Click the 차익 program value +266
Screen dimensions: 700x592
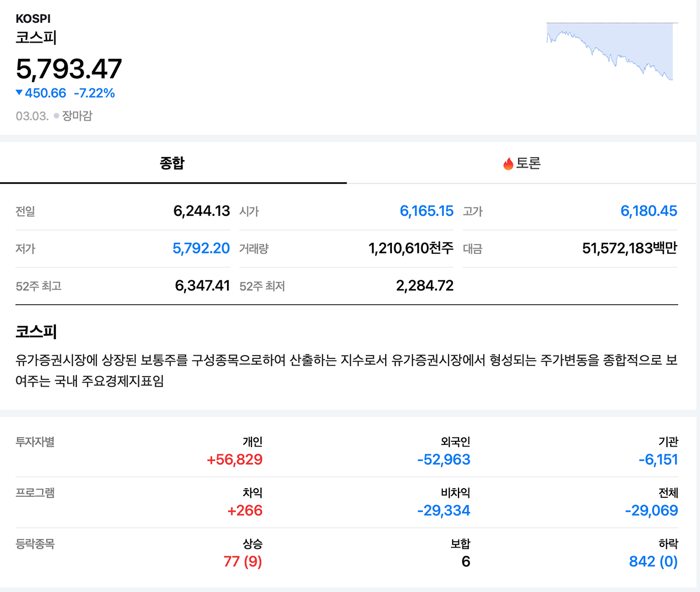tap(245, 511)
